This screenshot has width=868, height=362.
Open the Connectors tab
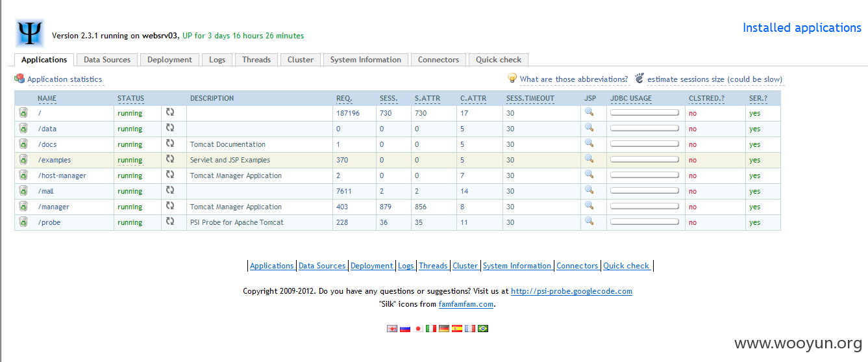(x=438, y=60)
